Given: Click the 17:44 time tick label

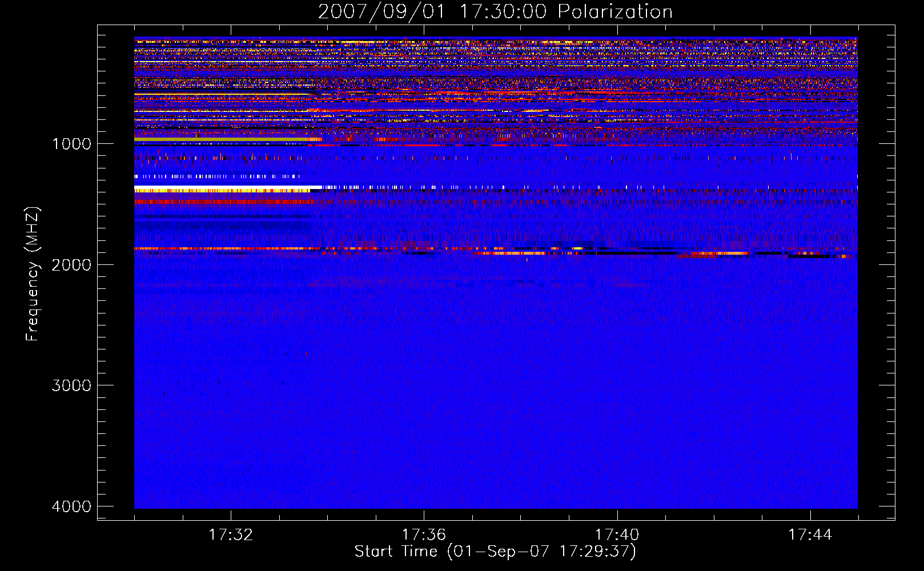Looking at the screenshot, I should pyautogui.click(x=810, y=535).
